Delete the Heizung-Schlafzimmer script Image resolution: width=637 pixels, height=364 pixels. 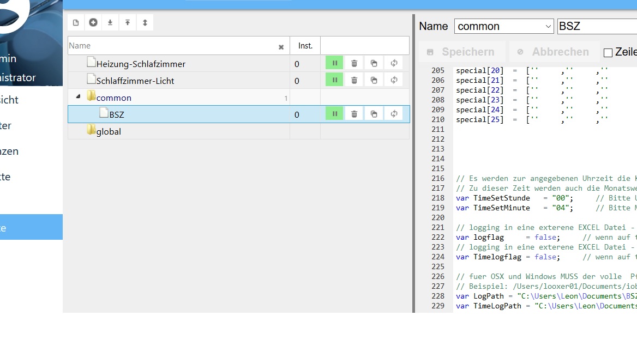coord(354,63)
